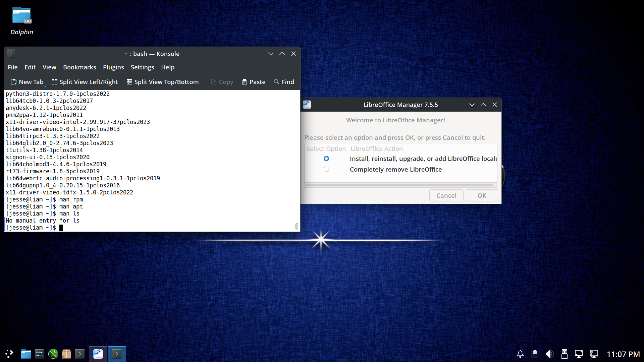Maximize the Konsole window

(x=282, y=54)
